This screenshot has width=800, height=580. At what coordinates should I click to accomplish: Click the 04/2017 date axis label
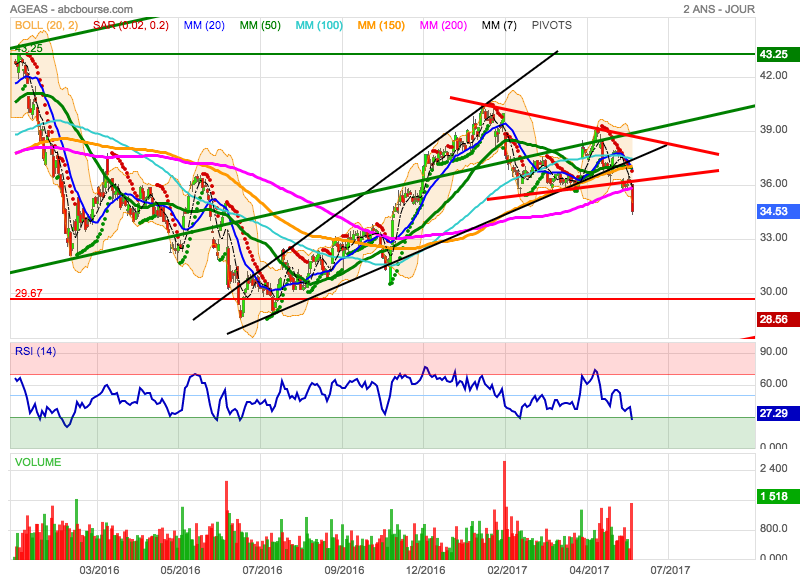[589, 570]
